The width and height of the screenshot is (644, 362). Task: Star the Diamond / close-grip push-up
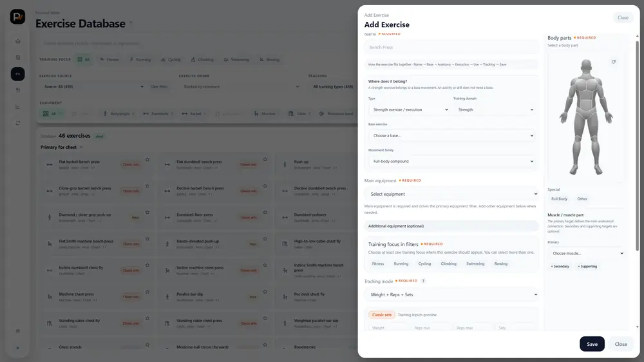coord(147,213)
